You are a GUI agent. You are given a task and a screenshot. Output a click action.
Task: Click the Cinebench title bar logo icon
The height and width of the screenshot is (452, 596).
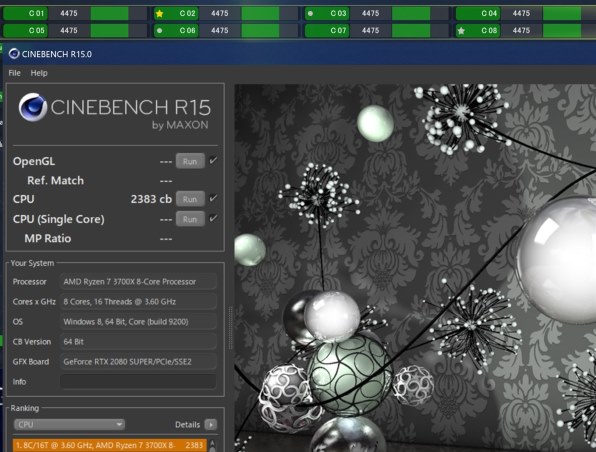click(x=14, y=54)
